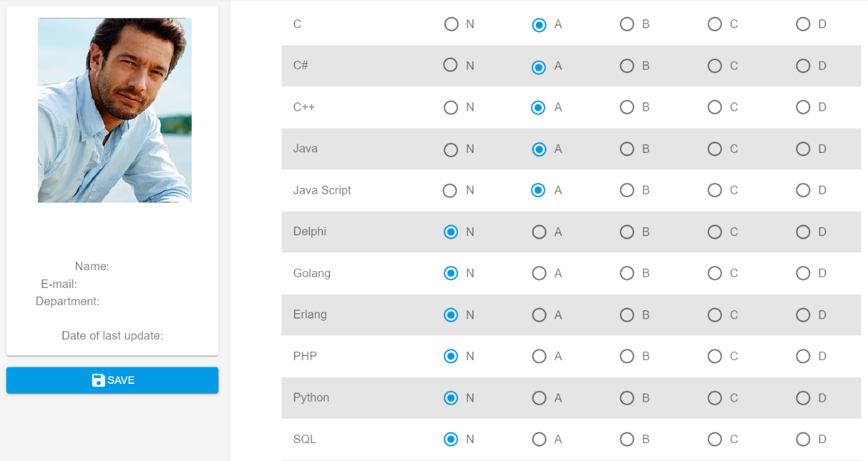
Task: Click the floppy disk icon on Save
Action: [98, 380]
